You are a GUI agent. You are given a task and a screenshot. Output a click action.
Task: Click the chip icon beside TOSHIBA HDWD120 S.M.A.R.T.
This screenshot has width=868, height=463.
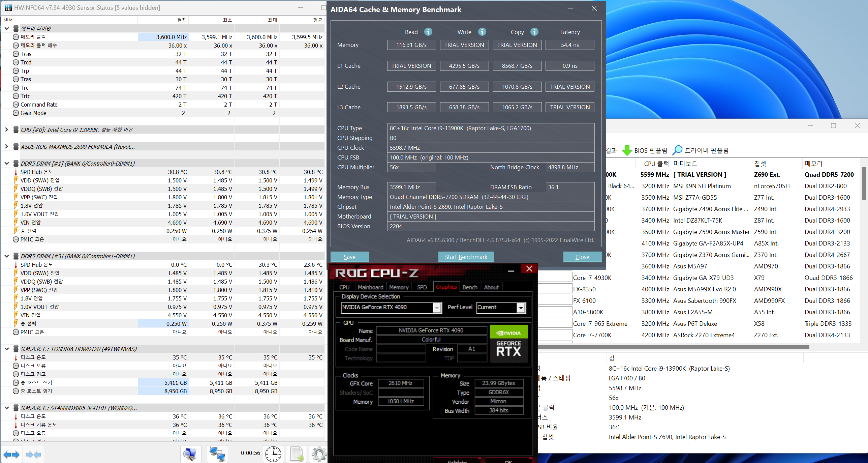16,349
